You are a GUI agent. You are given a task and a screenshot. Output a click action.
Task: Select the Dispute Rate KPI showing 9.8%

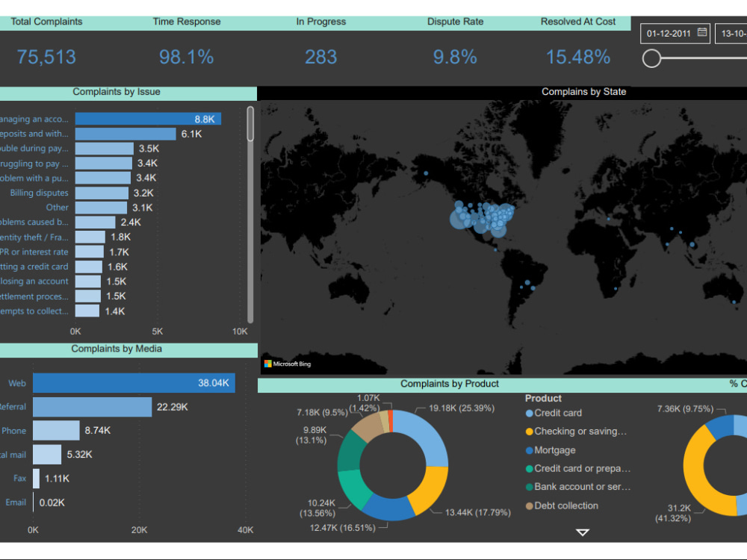(x=455, y=57)
